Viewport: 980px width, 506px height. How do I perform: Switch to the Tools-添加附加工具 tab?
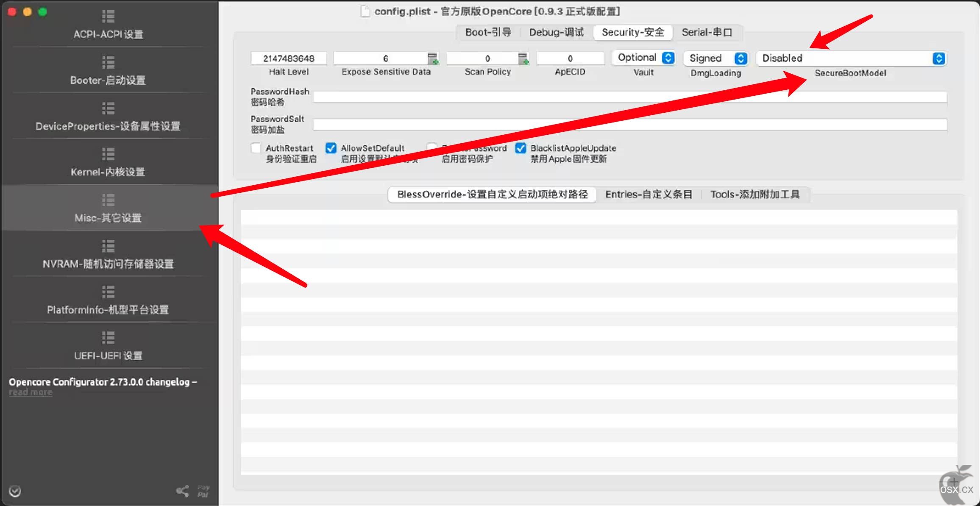[x=755, y=195]
